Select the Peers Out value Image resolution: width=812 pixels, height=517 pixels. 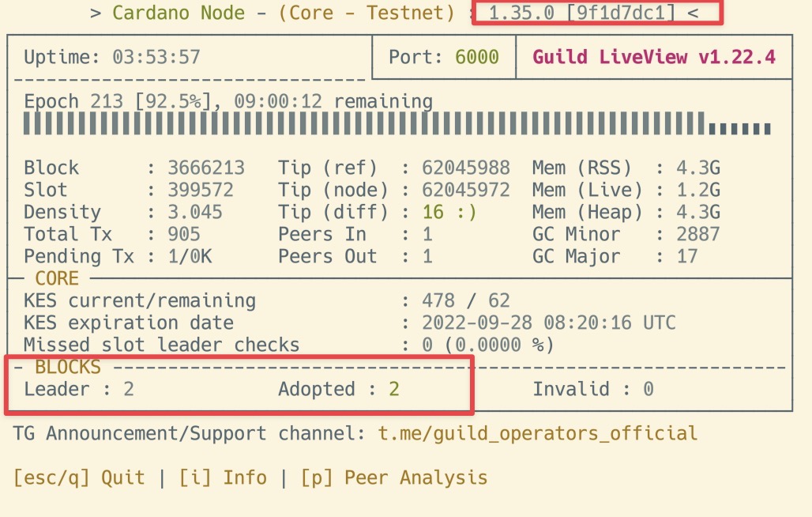pos(427,256)
